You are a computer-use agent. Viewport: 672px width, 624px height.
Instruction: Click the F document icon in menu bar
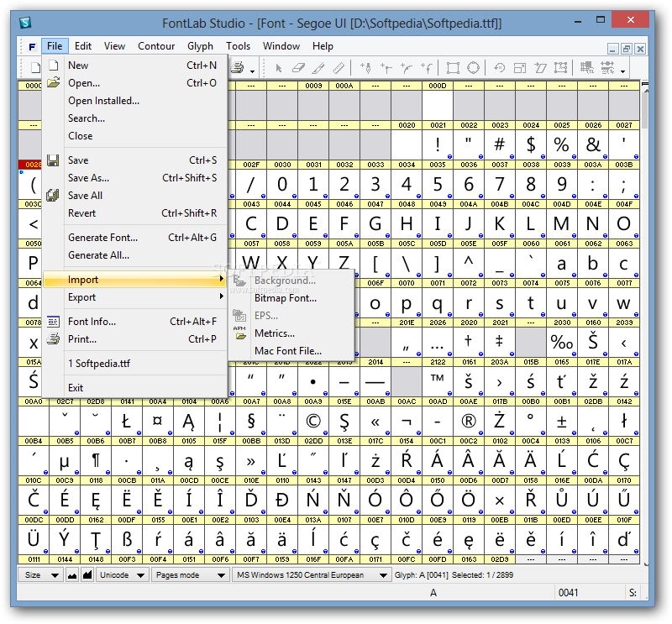32,46
